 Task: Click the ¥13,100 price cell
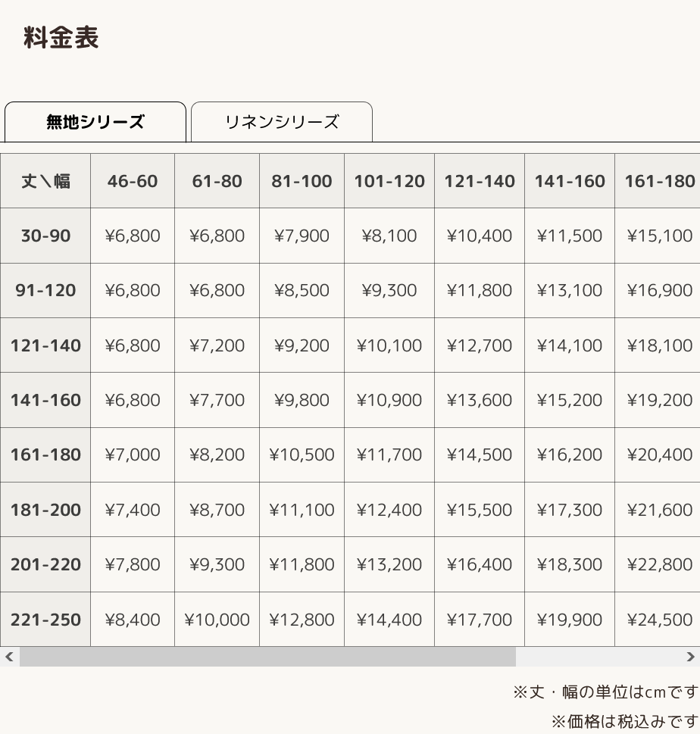pyautogui.click(x=570, y=290)
